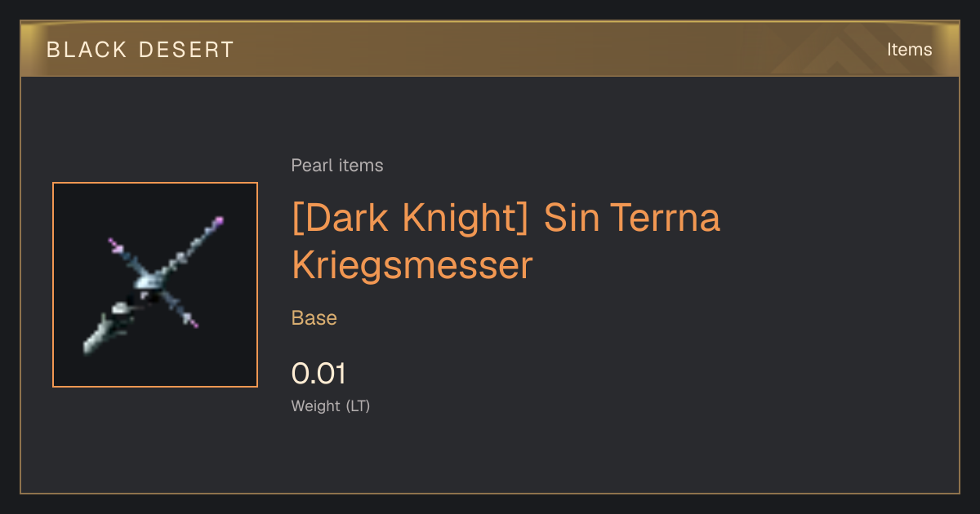Viewport: 980px width, 514px height.
Task: Click the 0.01 weight value
Action: [x=318, y=374]
